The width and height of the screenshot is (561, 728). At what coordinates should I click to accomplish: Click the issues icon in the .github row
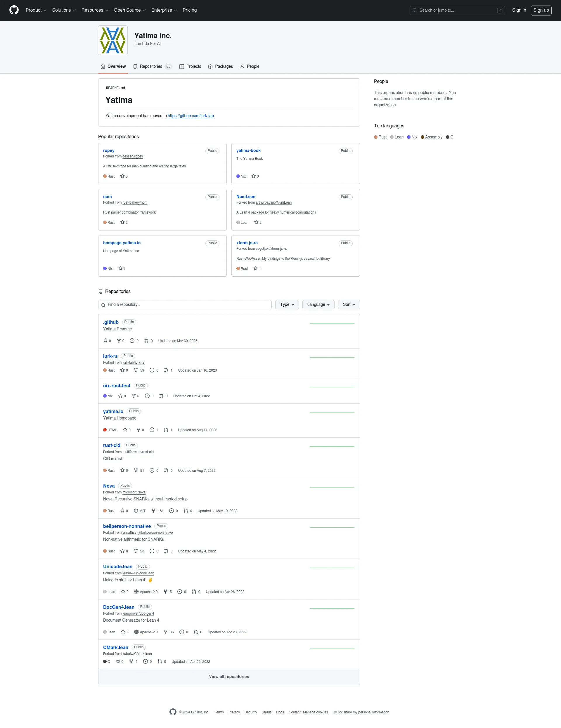pyautogui.click(x=132, y=341)
